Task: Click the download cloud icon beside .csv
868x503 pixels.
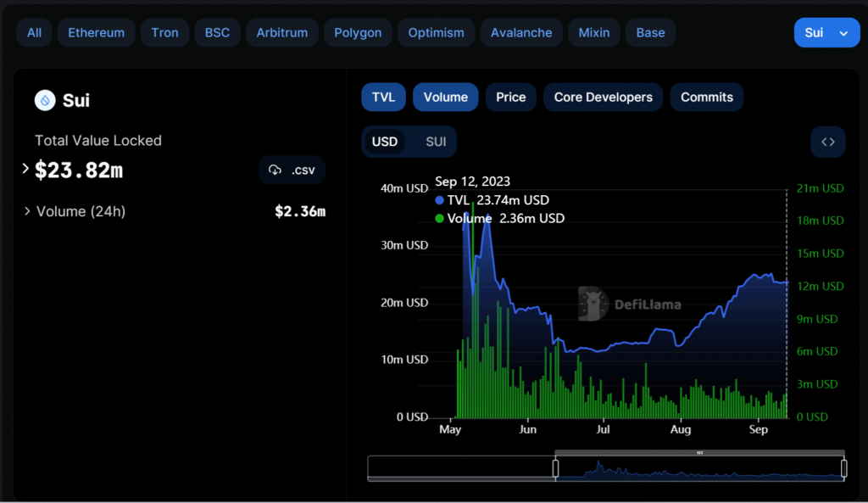Action: coord(275,170)
